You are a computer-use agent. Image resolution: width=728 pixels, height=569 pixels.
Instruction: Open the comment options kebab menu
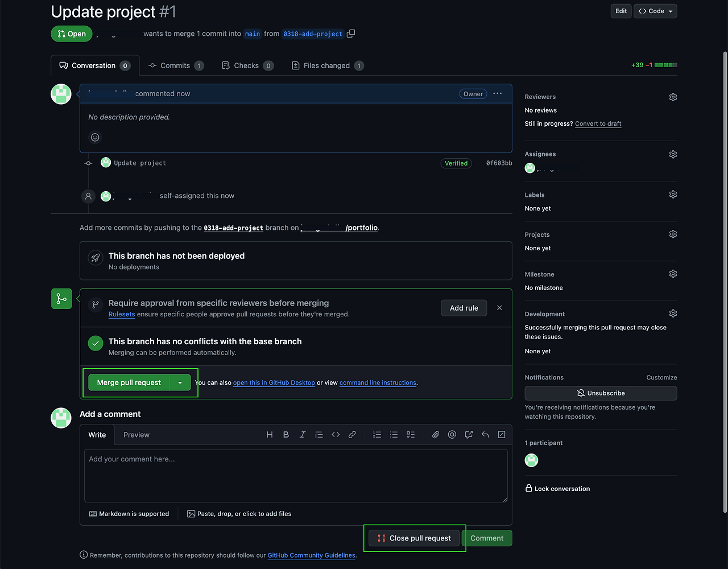pyautogui.click(x=498, y=93)
